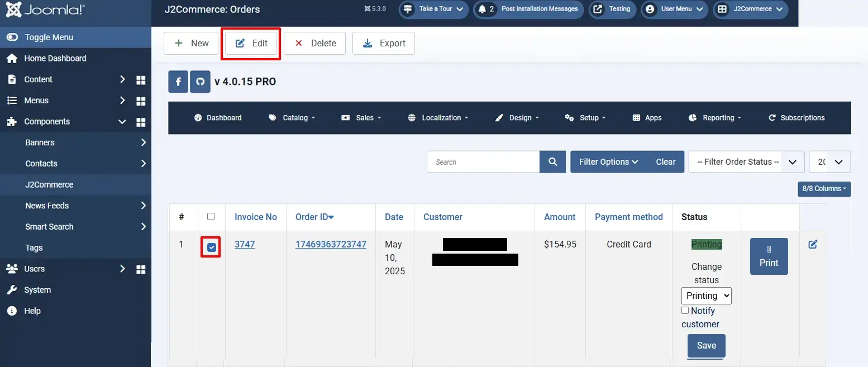Check the select-all orders checkbox
Viewport: 868px width, 367px height.
click(211, 216)
